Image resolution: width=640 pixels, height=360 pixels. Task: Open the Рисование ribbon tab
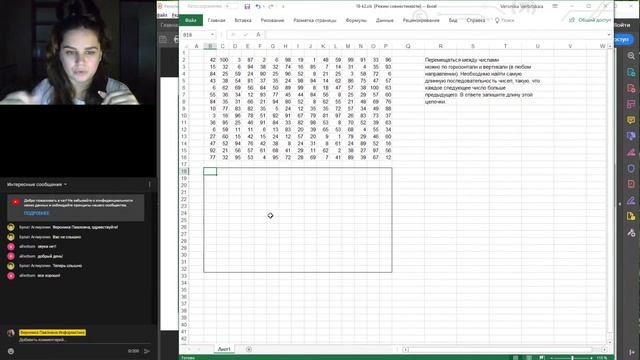pos(272,20)
